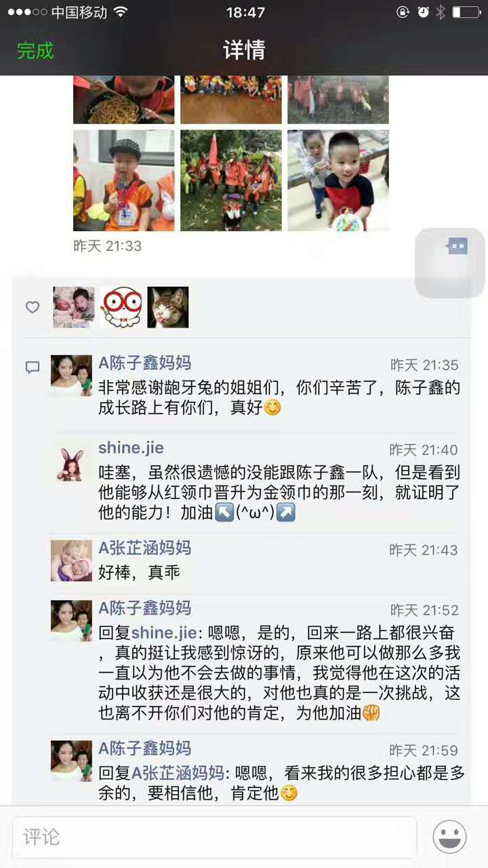488x868 pixels.
Task: Open the boy eating ice cream photo
Action: click(123, 180)
